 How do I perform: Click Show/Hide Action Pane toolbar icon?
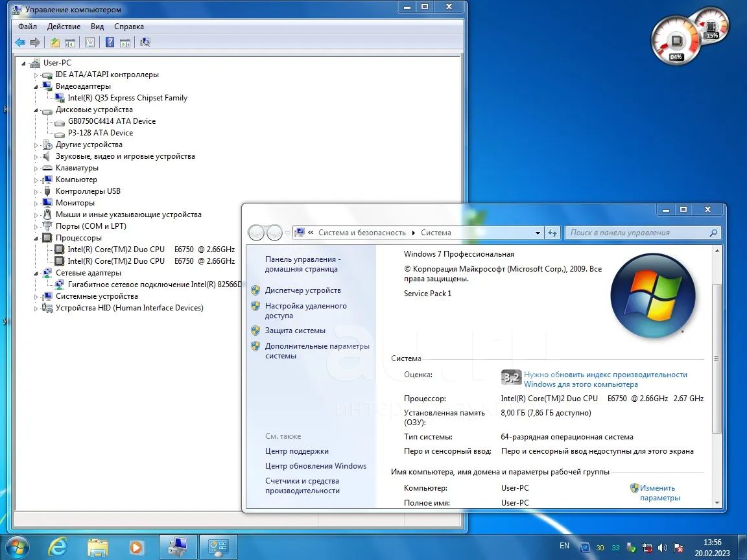coord(124,42)
